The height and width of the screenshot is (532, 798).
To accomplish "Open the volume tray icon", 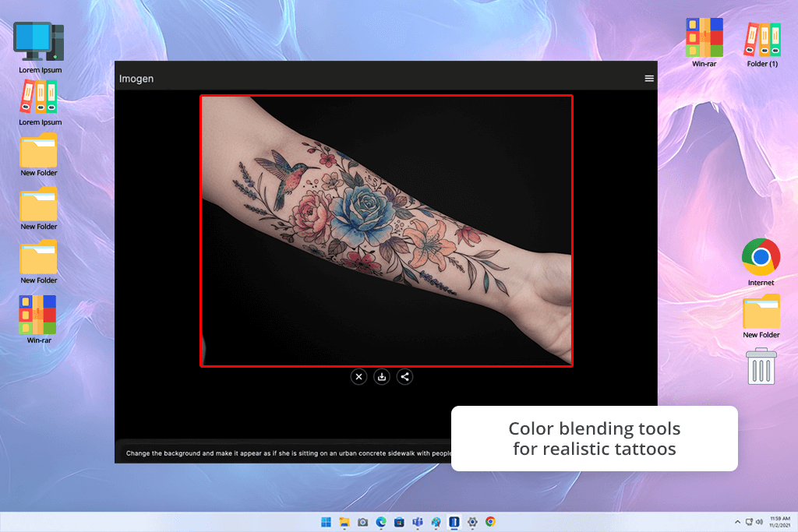I will (x=759, y=522).
